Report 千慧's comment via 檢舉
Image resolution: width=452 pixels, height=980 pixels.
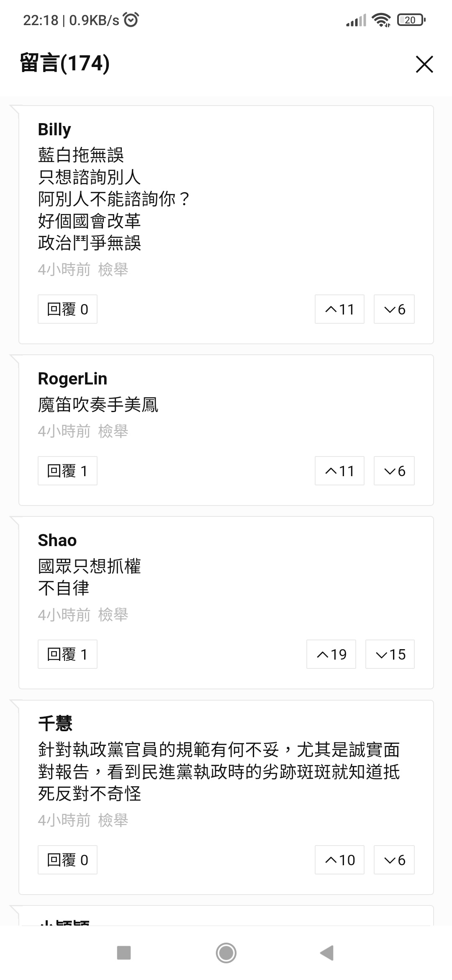[x=113, y=820]
